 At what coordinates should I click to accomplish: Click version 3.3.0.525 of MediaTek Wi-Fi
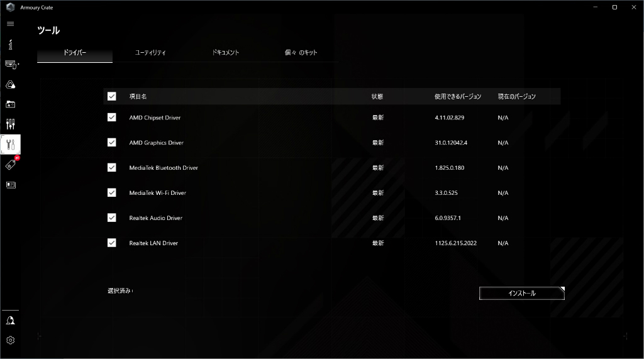(x=446, y=192)
